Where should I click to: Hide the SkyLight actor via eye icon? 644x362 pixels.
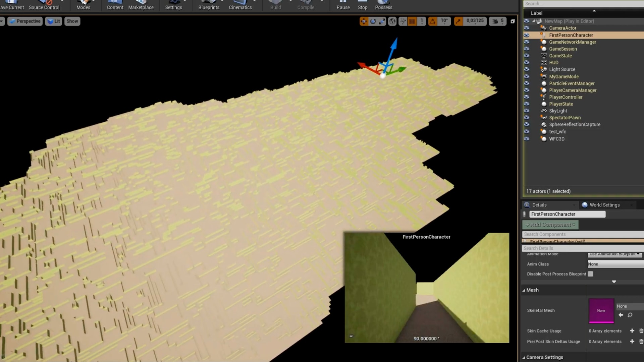pos(527,111)
